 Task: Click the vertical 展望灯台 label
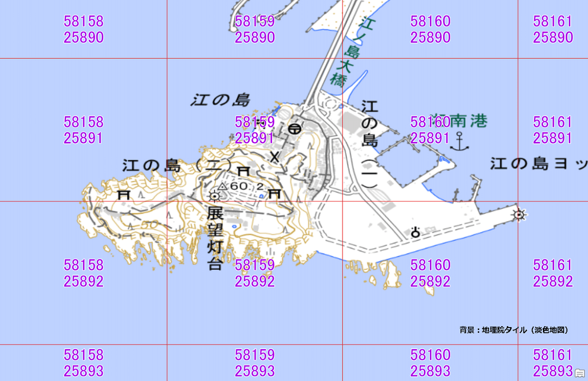point(215,238)
